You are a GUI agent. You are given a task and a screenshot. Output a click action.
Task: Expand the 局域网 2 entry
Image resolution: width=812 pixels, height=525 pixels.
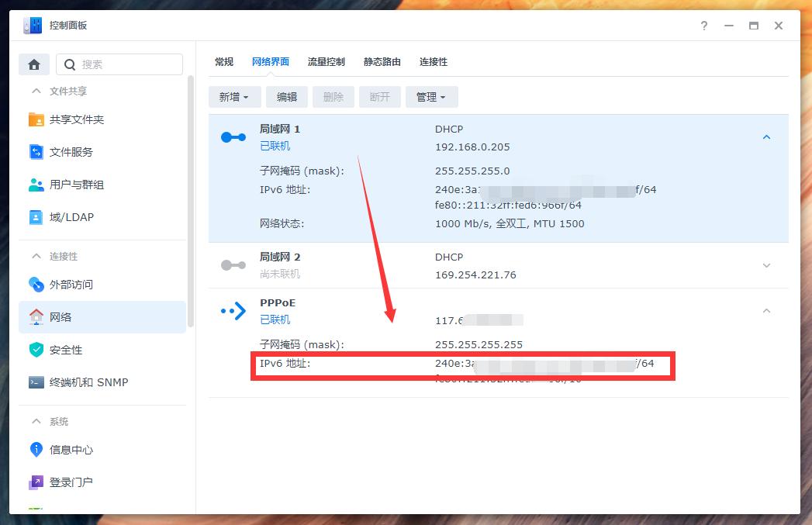(x=766, y=264)
